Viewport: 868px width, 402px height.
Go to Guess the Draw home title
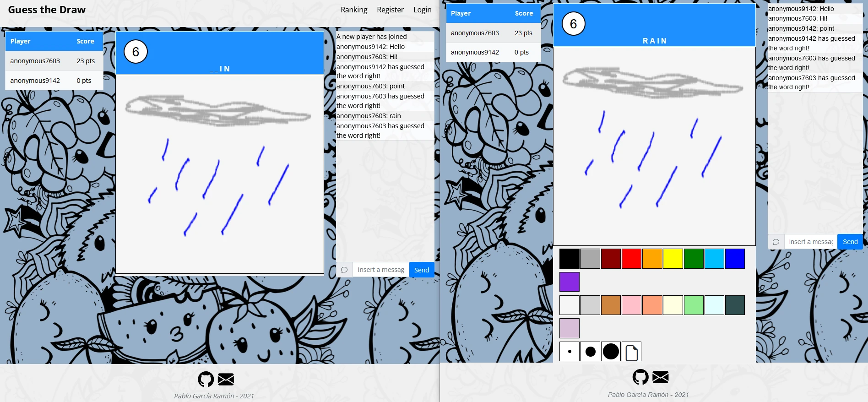pos(47,10)
